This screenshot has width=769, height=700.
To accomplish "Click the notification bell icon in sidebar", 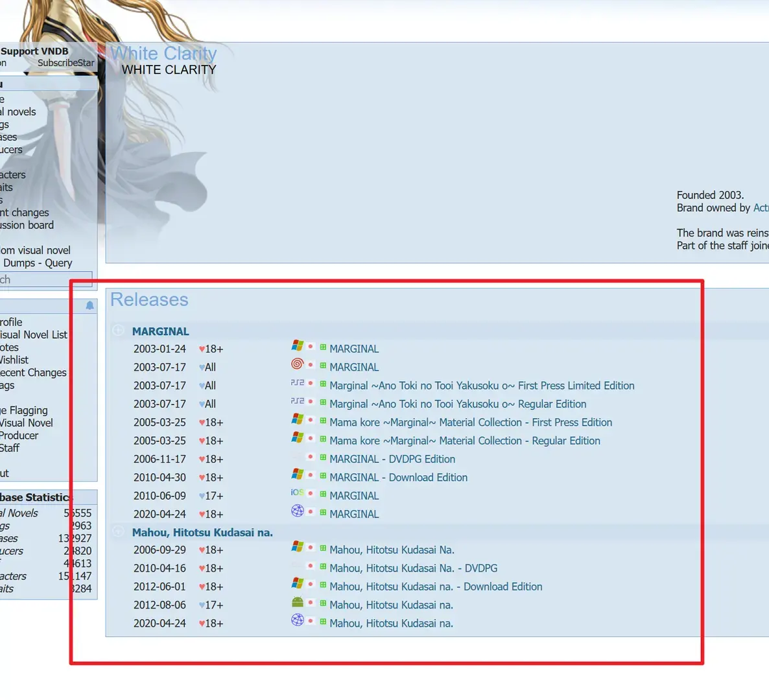I will point(89,306).
